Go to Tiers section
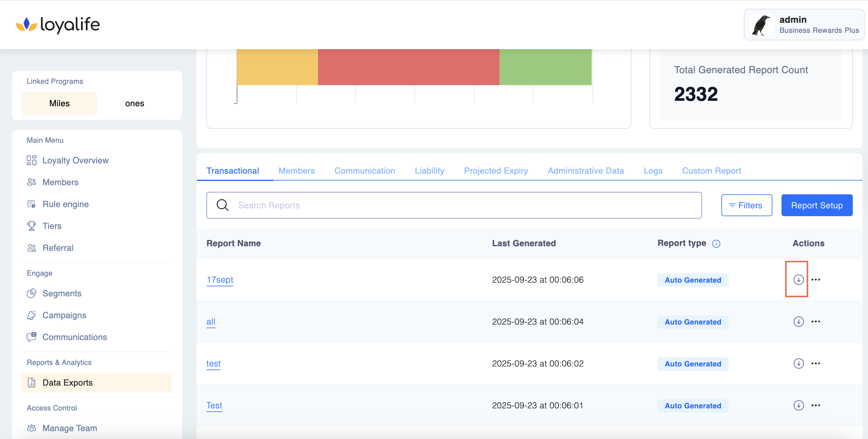868x439 pixels. 52,226
